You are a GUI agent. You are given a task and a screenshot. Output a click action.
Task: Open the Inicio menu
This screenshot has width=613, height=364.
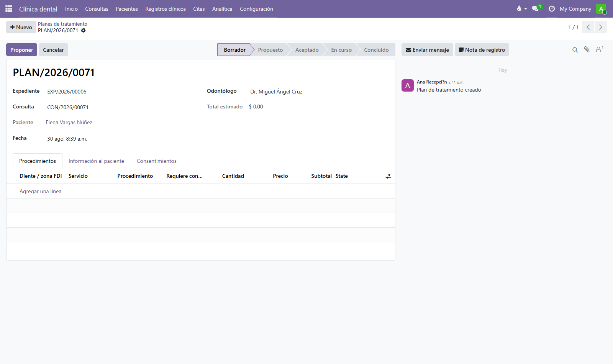pos(71,9)
